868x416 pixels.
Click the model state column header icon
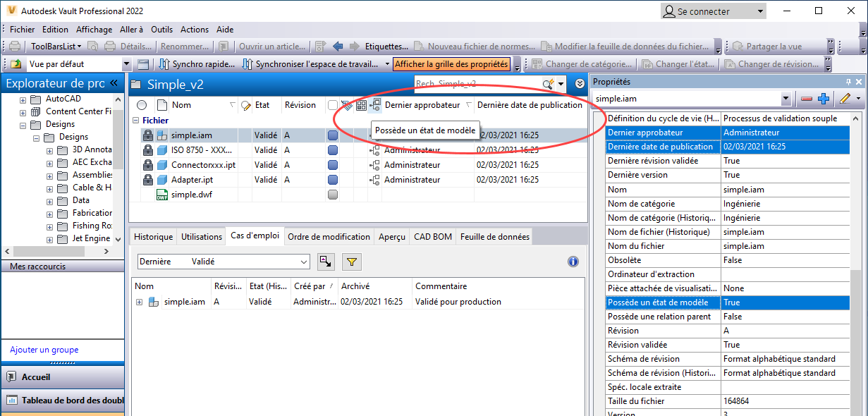375,106
